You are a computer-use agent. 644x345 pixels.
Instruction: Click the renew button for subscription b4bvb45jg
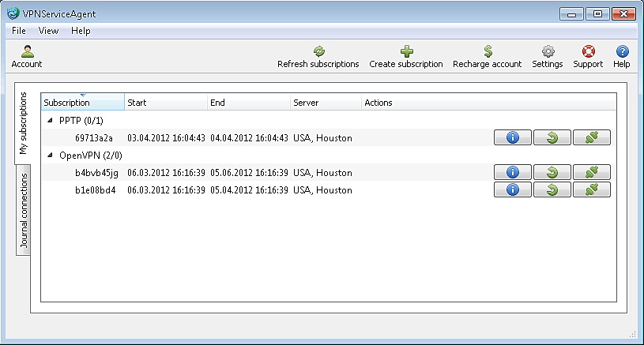(x=552, y=172)
